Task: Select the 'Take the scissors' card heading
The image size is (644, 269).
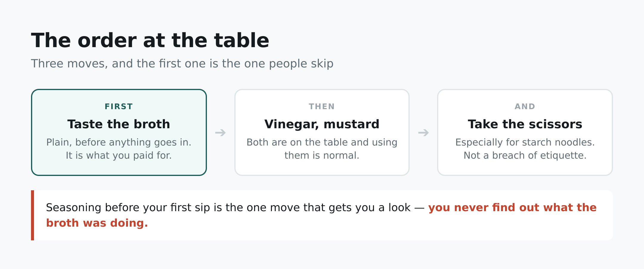Action: click(x=525, y=124)
